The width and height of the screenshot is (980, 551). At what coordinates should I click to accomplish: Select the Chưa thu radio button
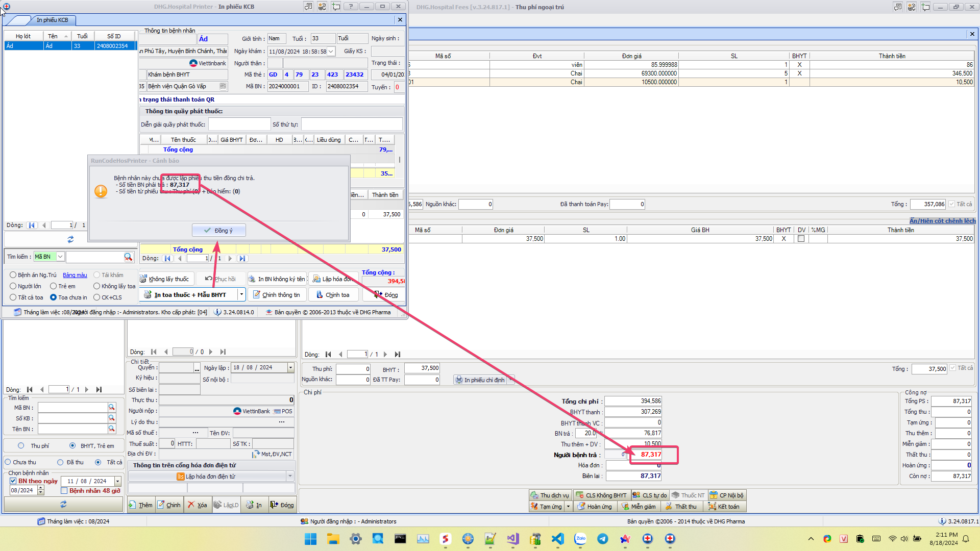pos(8,462)
